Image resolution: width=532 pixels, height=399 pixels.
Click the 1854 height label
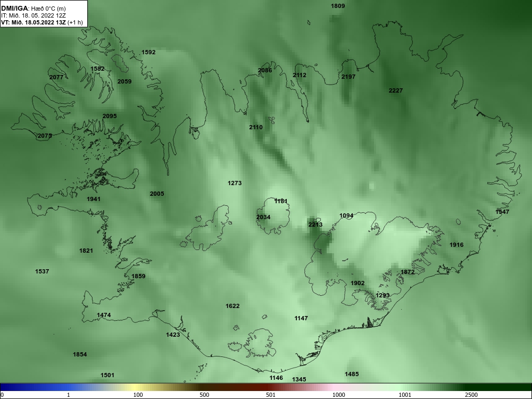coord(80,354)
